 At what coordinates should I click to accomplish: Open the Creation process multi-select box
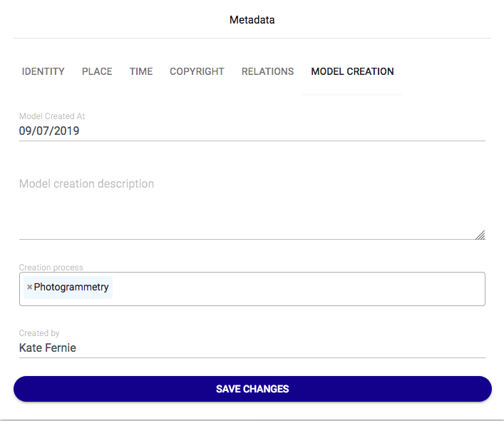(299, 288)
